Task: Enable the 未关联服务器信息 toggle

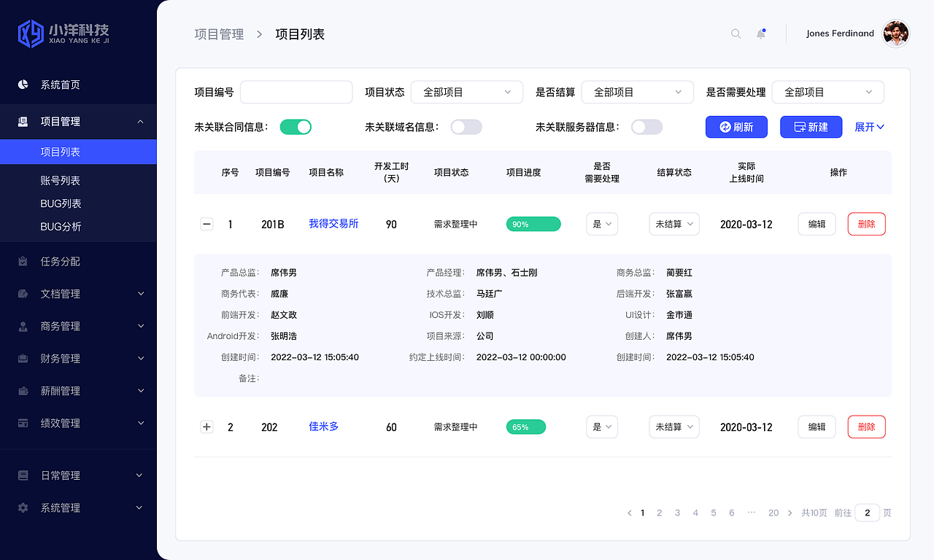Action: pos(647,126)
